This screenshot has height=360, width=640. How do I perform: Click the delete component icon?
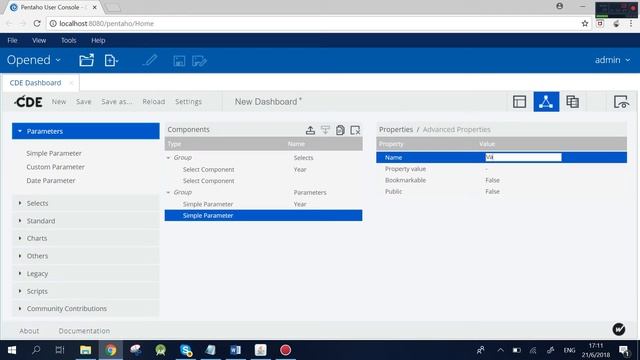click(x=355, y=130)
